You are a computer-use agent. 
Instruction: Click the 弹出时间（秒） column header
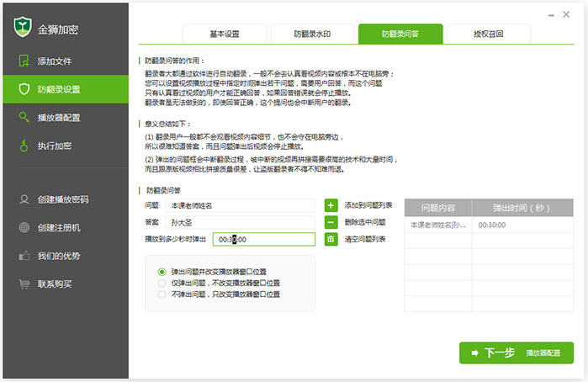[522, 208]
